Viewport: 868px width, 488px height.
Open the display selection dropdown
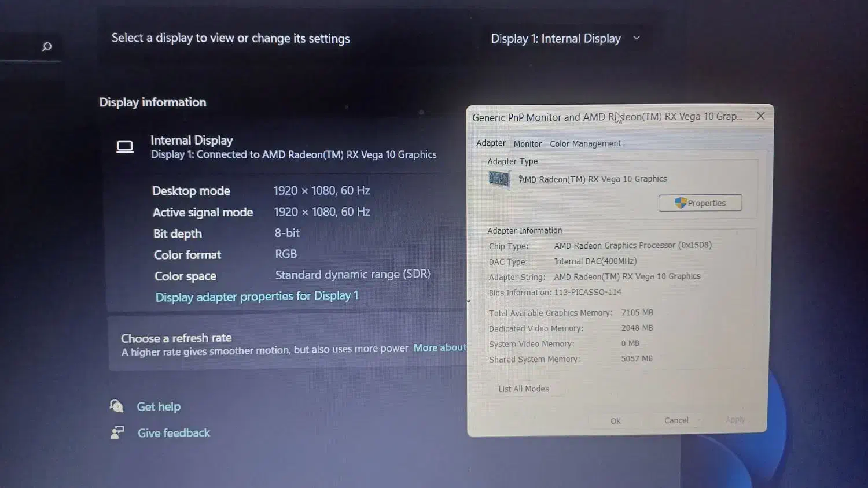click(565, 39)
